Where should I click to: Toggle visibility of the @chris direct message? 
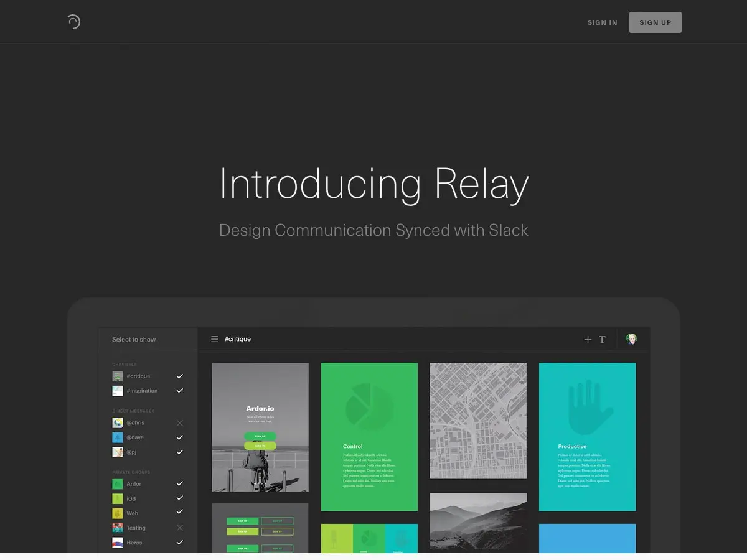click(179, 422)
